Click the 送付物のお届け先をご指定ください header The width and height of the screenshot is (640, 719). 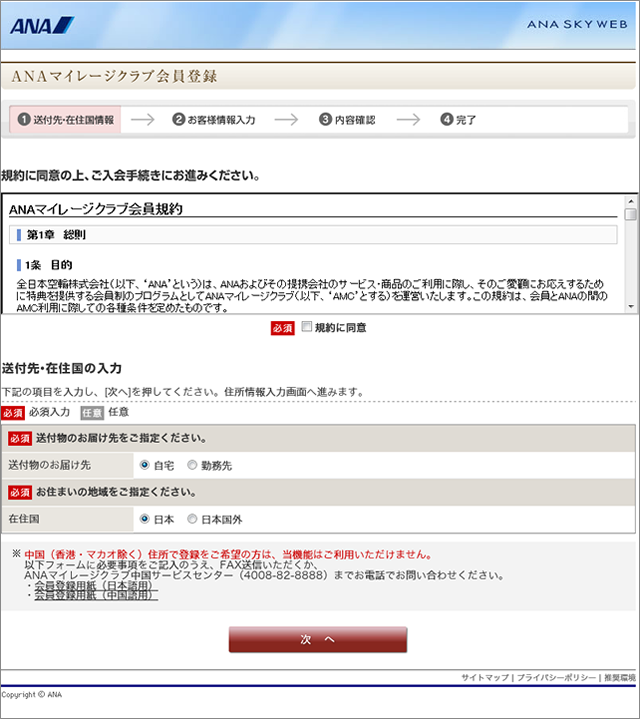tap(121, 438)
